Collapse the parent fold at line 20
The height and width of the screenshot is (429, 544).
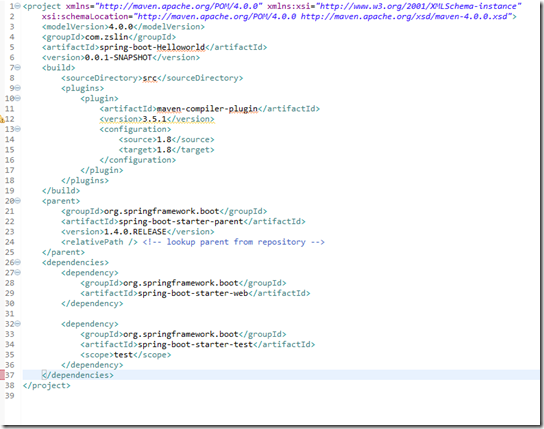coord(18,201)
